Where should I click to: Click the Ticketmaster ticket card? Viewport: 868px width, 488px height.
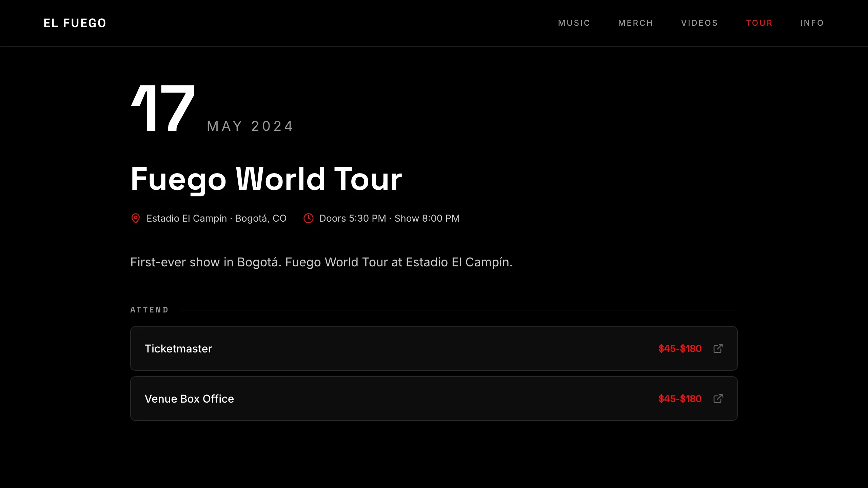(433, 348)
